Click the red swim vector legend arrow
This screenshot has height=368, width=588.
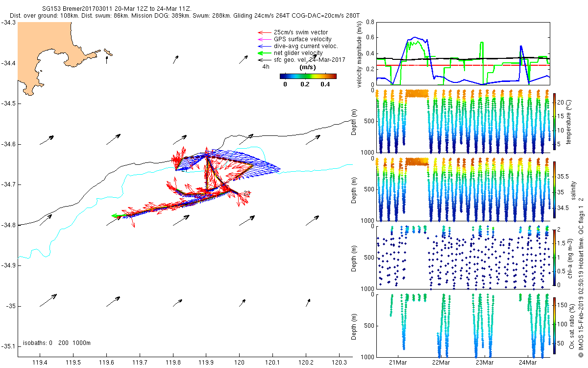(264, 32)
